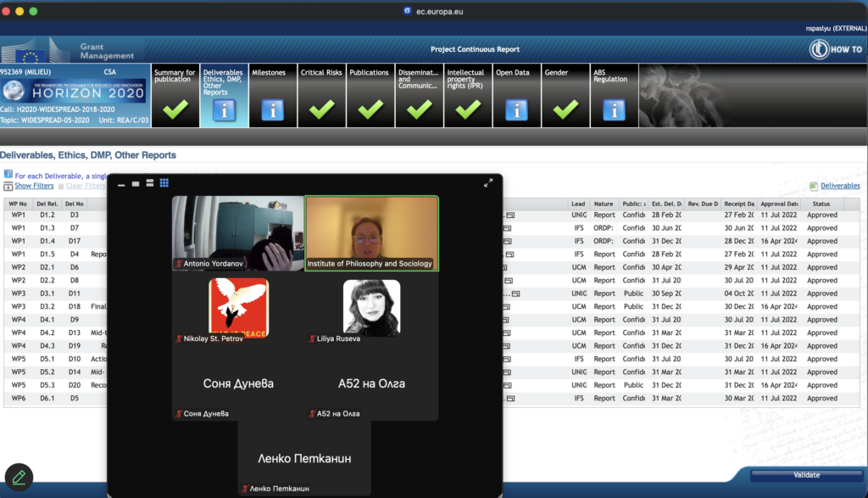This screenshot has height=498, width=868.
Task: Open Intellectual property rights (IPR) tab
Action: [x=468, y=95]
